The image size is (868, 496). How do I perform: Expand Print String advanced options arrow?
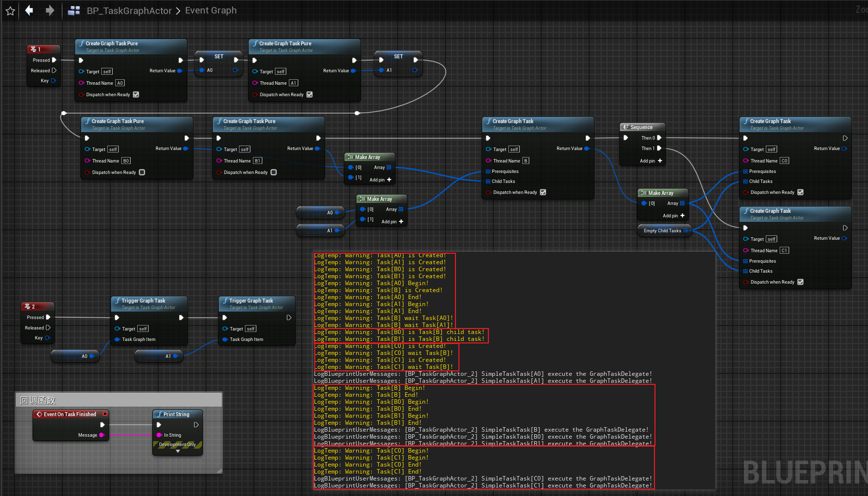click(x=178, y=451)
